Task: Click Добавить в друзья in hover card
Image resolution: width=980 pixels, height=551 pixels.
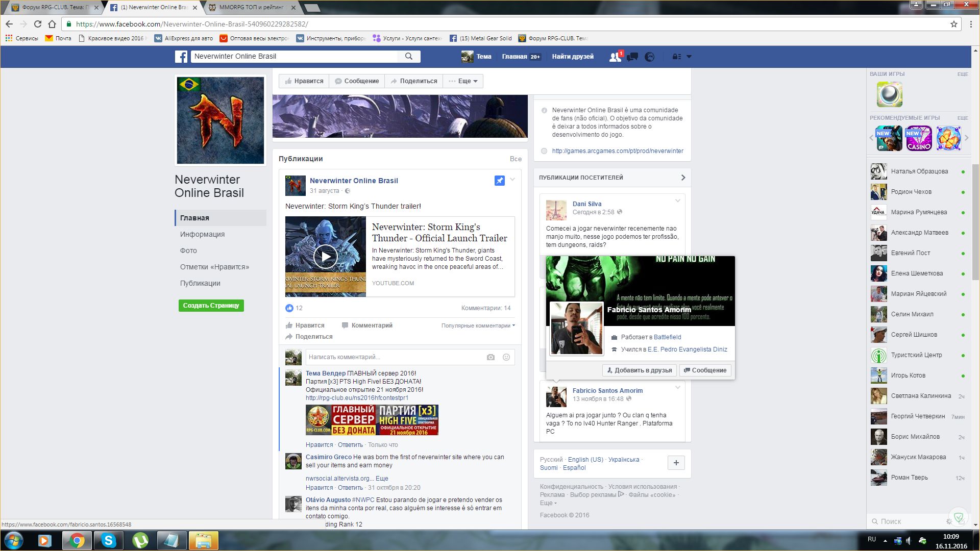Action: point(640,370)
